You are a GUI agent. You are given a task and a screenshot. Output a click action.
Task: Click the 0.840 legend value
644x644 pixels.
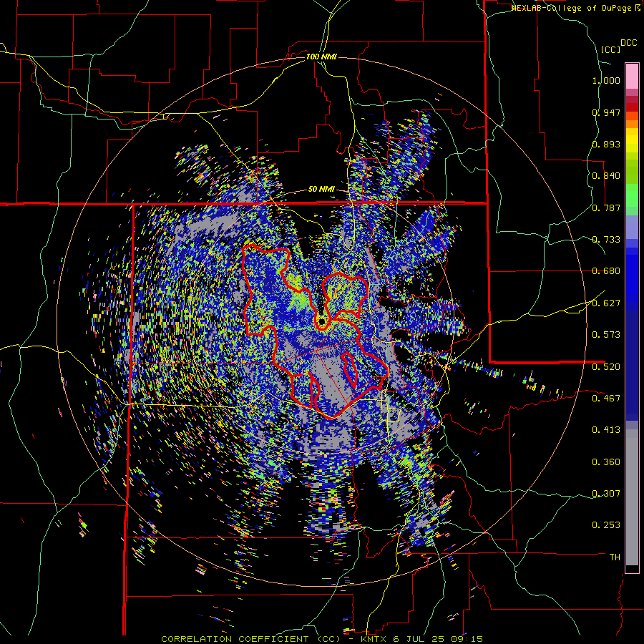606,176
